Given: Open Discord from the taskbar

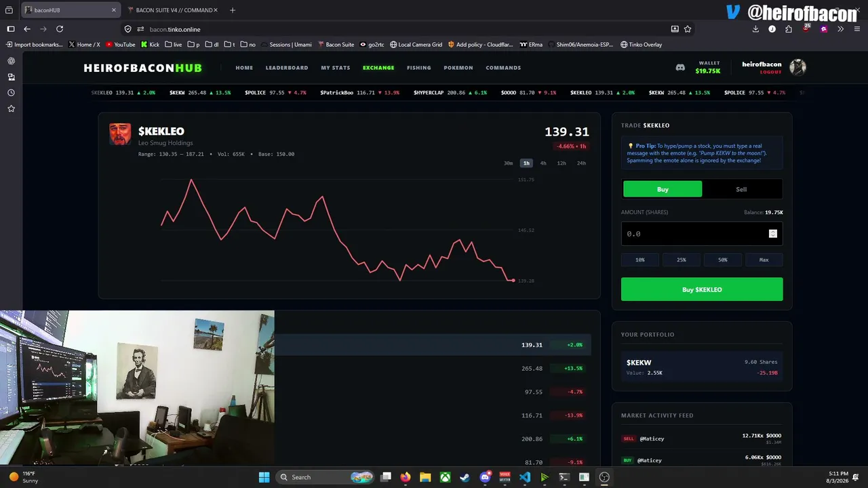Looking at the screenshot, I should click(x=485, y=477).
